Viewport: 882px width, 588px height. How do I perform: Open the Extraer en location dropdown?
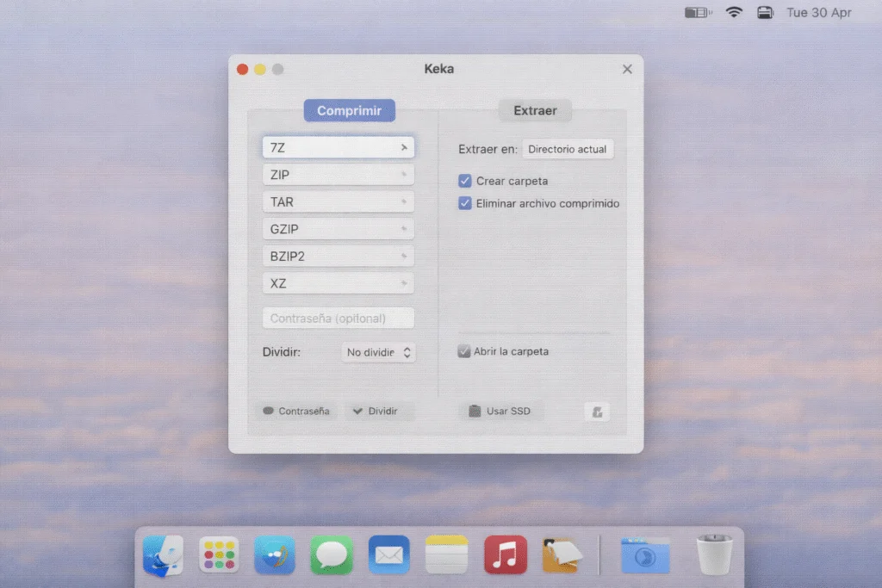click(x=568, y=149)
